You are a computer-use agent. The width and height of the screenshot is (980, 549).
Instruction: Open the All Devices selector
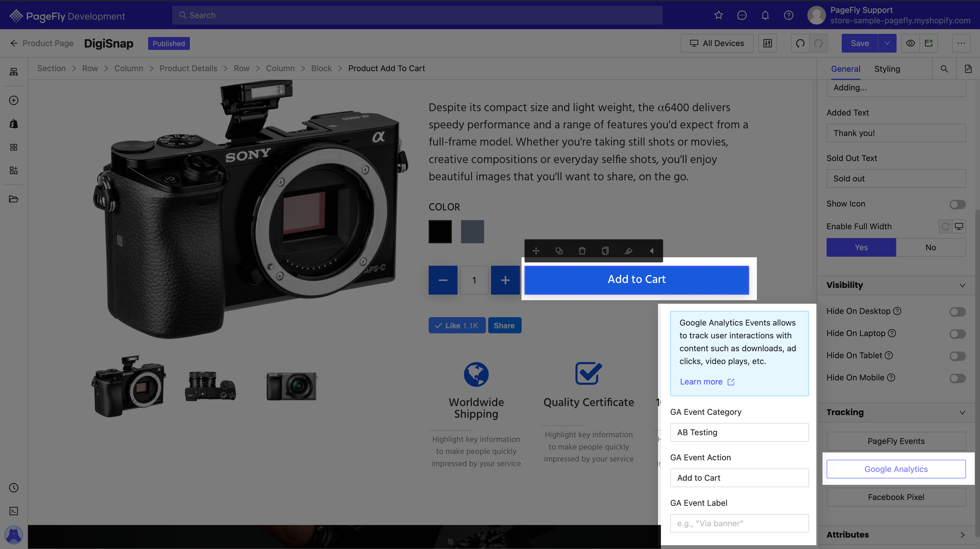[x=717, y=43]
